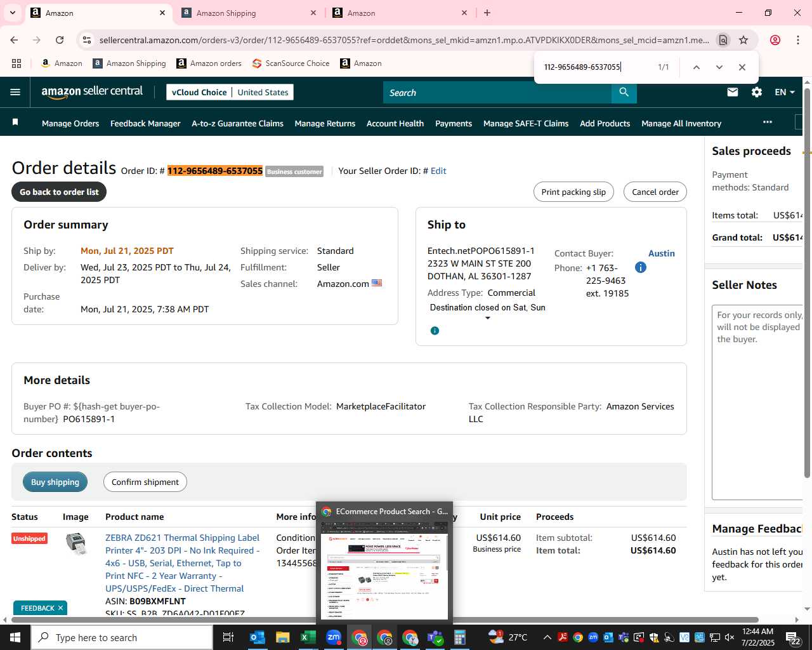Click Confirm shipment button
Image resolution: width=812 pixels, height=650 pixels.
pos(145,482)
